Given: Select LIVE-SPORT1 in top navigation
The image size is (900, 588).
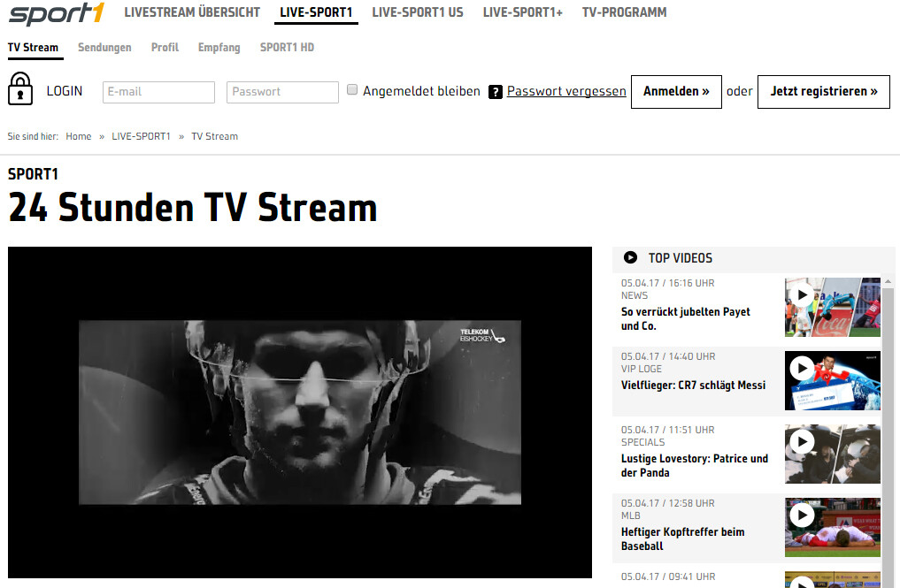Looking at the screenshot, I should 316,12.
